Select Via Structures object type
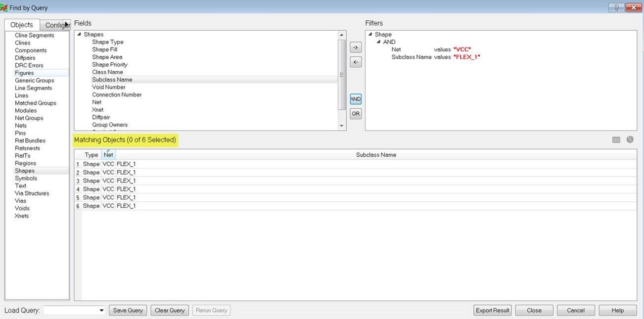 [x=32, y=193]
